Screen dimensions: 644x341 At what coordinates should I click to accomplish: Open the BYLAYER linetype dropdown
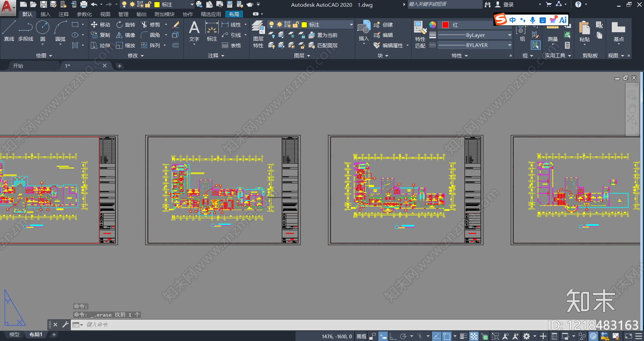475,45
